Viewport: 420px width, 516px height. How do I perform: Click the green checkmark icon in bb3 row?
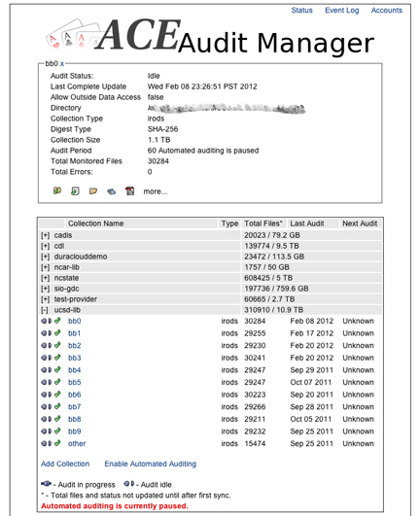[57, 357]
